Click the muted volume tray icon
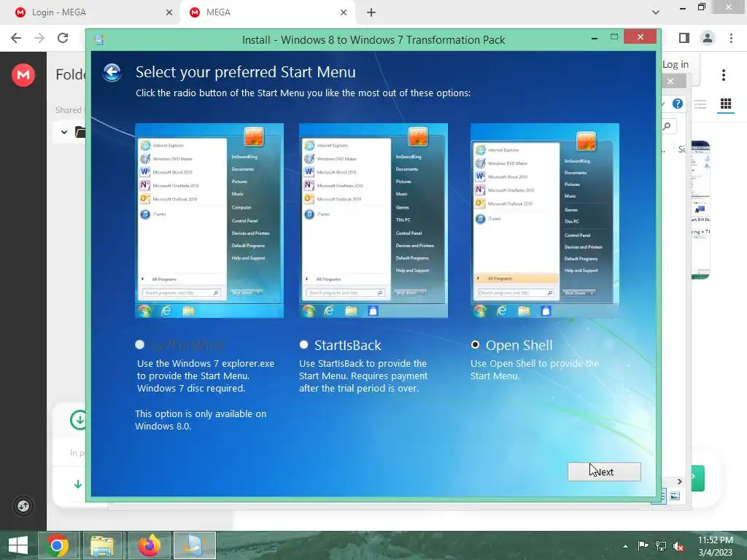Viewport: 747px width, 560px height. point(678,546)
